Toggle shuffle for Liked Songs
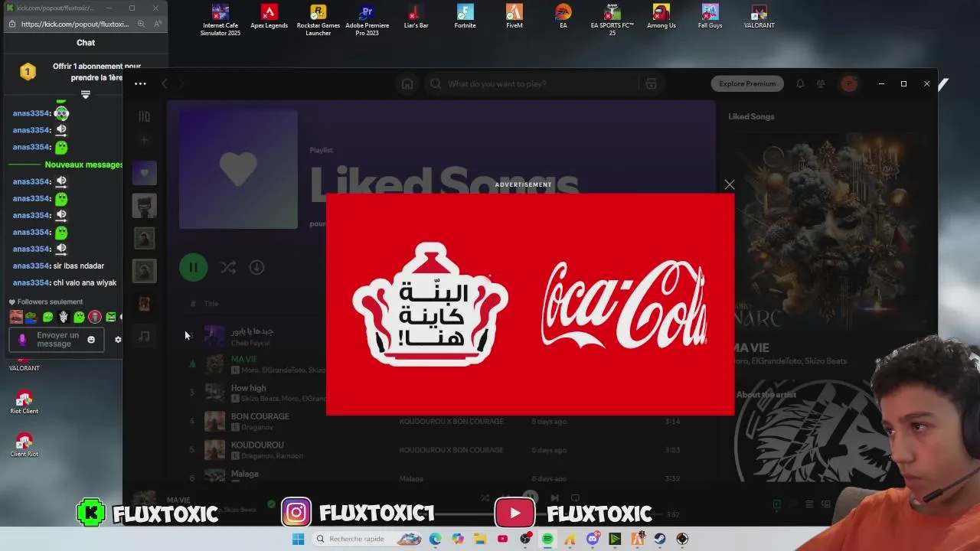The height and width of the screenshot is (551, 980). click(x=227, y=267)
